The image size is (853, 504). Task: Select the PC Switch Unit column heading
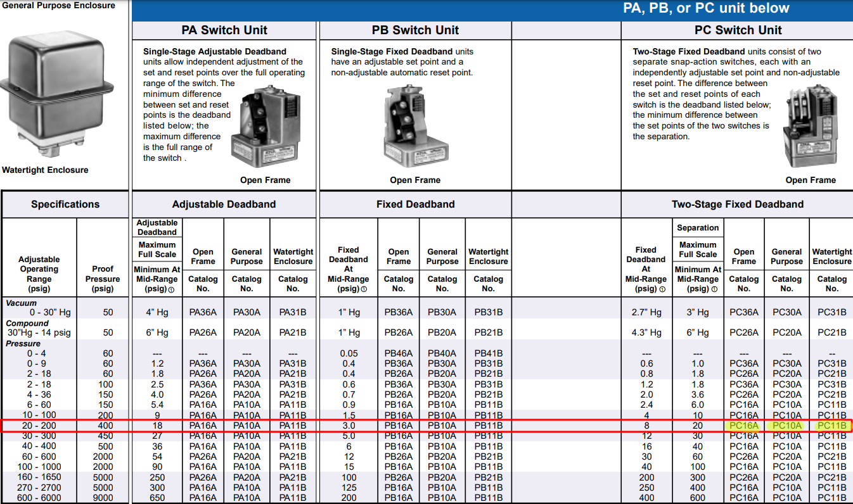click(x=738, y=30)
